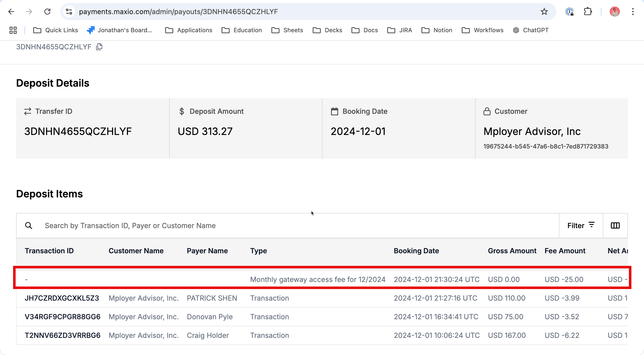
Task: Toggle table columns view icon
Action: pos(615,226)
